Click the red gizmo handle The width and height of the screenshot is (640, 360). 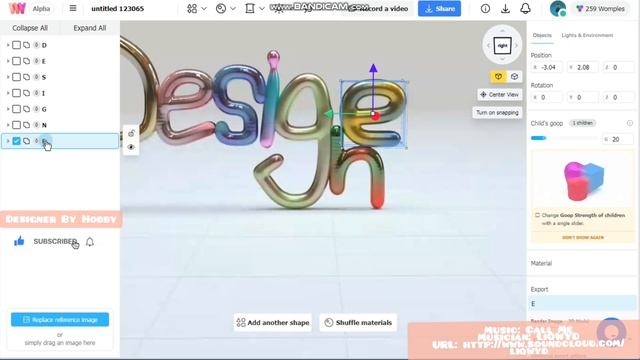point(376,117)
